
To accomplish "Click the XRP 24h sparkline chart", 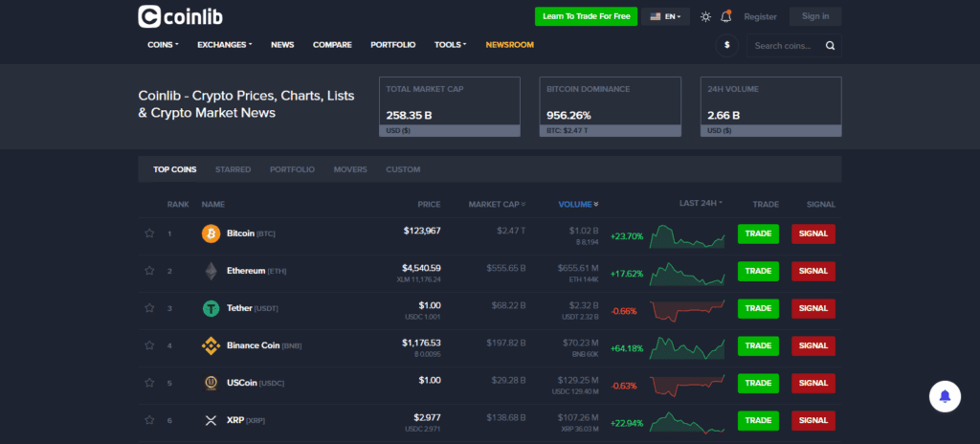I will click(x=687, y=420).
